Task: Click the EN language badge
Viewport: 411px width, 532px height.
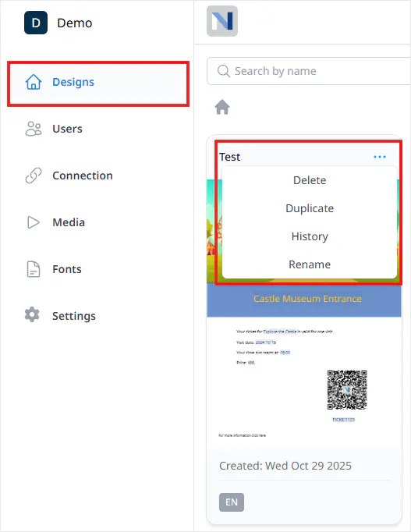Action: pos(232,502)
